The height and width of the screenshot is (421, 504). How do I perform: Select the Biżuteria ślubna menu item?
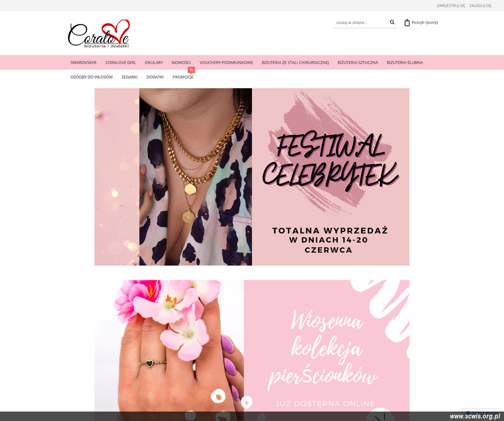[x=404, y=62]
